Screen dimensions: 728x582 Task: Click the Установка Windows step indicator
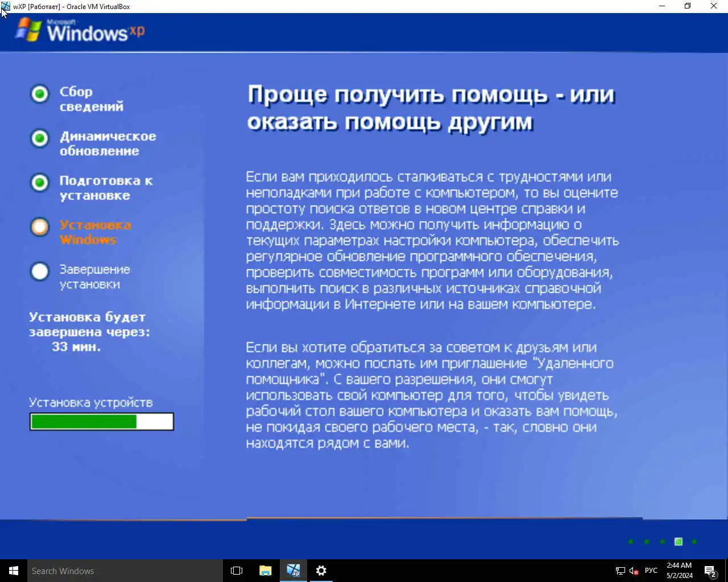click(x=39, y=227)
